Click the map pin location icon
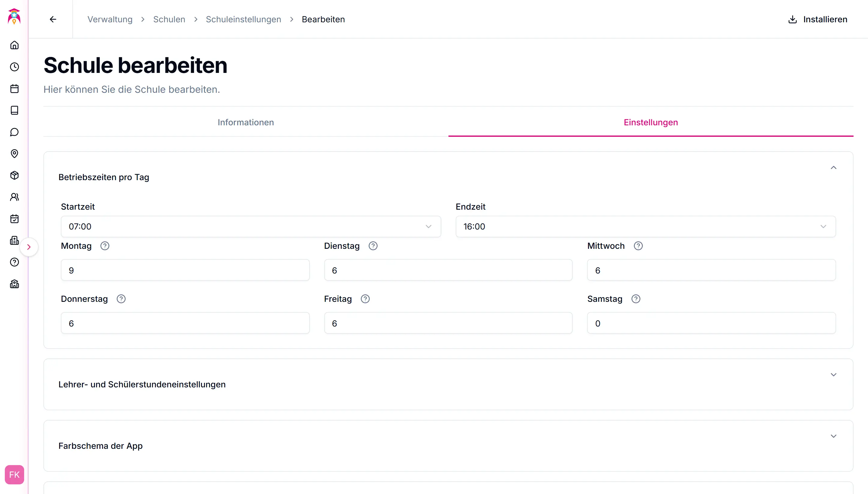The image size is (868, 494). tap(14, 154)
